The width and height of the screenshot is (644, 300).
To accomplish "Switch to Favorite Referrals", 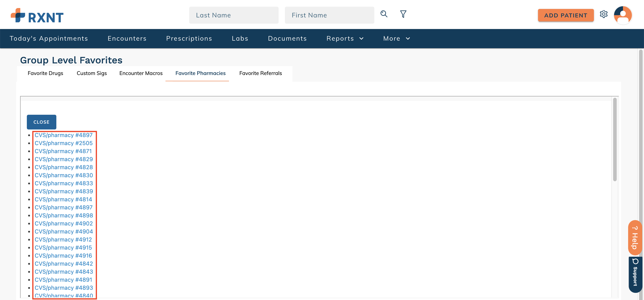I will 261,73.
